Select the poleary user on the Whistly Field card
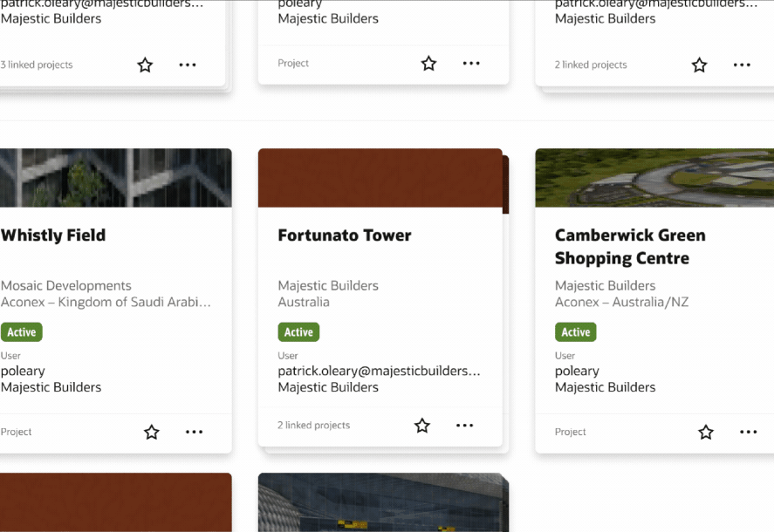The height and width of the screenshot is (532, 774). click(23, 372)
